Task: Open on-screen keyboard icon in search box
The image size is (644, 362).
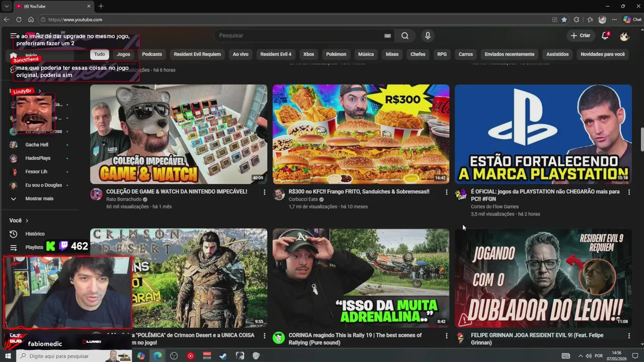Action: pyautogui.click(x=387, y=36)
